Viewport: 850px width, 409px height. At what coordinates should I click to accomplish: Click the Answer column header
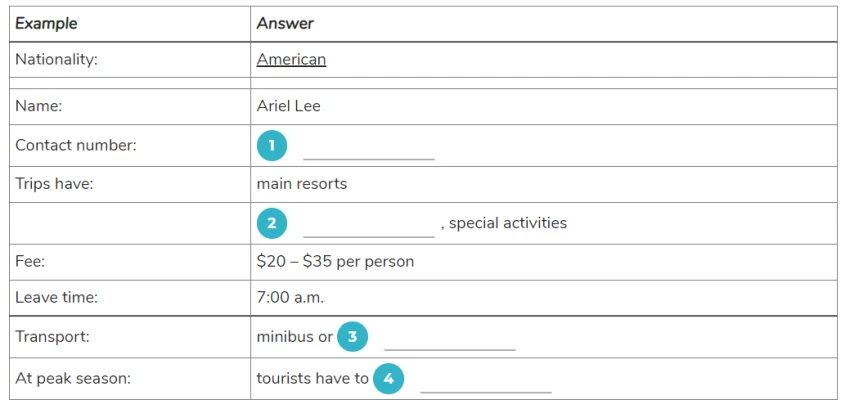point(285,24)
